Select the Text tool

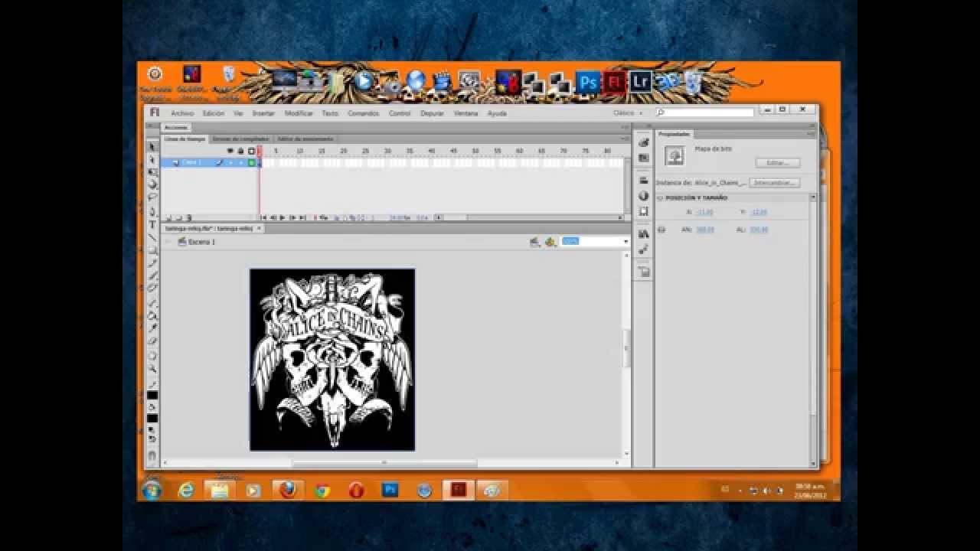(152, 224)
